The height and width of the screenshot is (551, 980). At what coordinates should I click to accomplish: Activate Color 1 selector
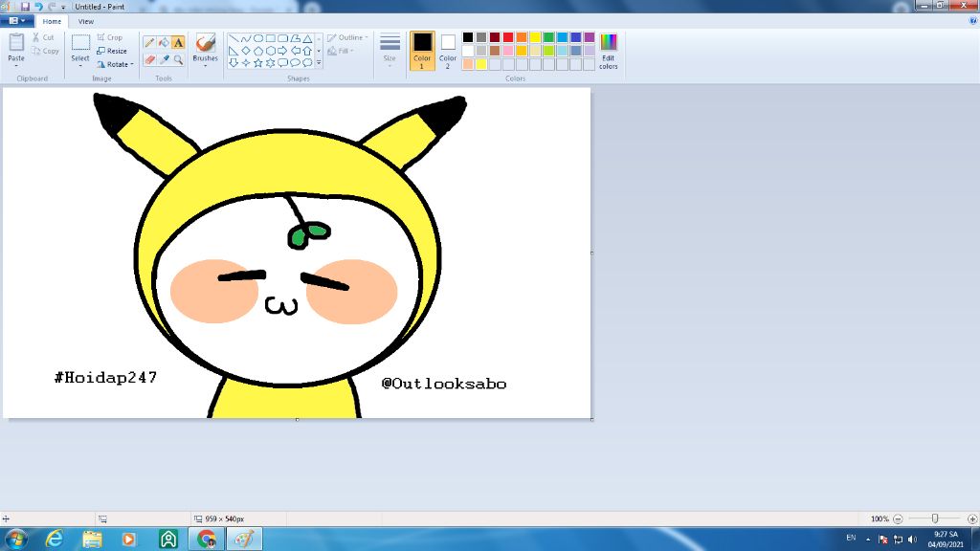[x=422, y=51]
